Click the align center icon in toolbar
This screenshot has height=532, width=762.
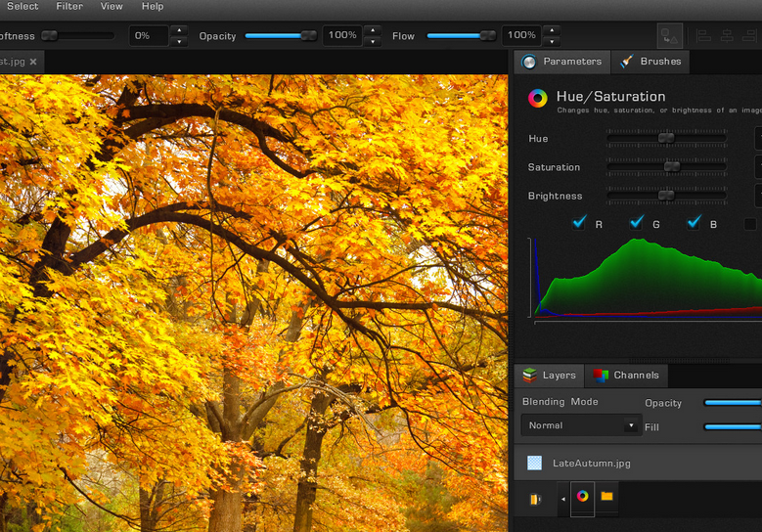coord(727,36)
